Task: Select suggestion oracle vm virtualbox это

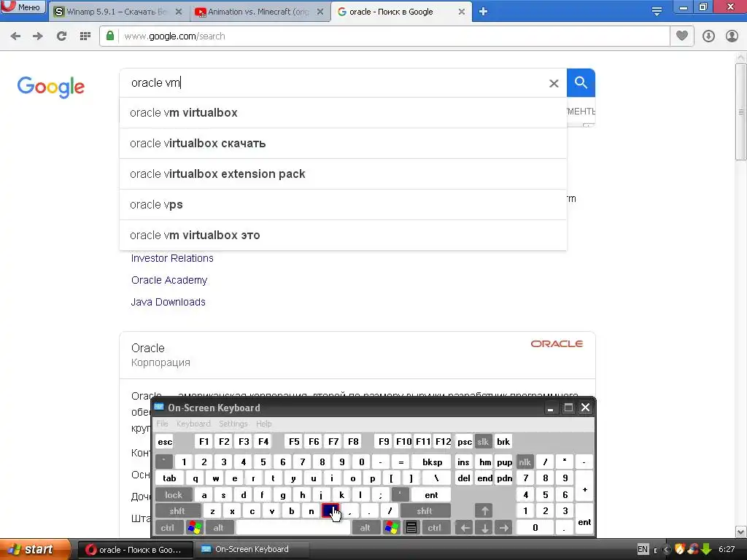Action: (343, 236)
